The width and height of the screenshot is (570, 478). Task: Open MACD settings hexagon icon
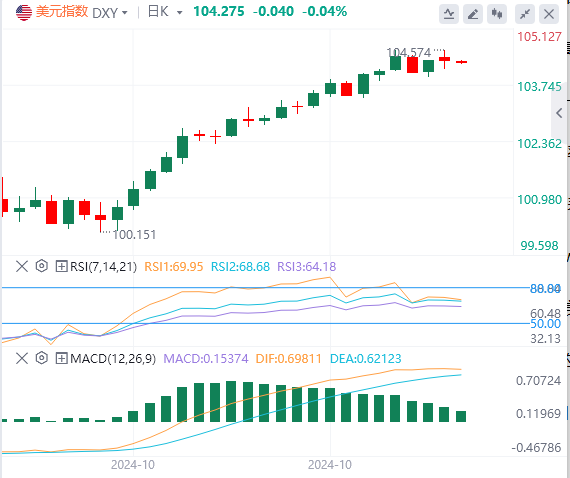42,358
